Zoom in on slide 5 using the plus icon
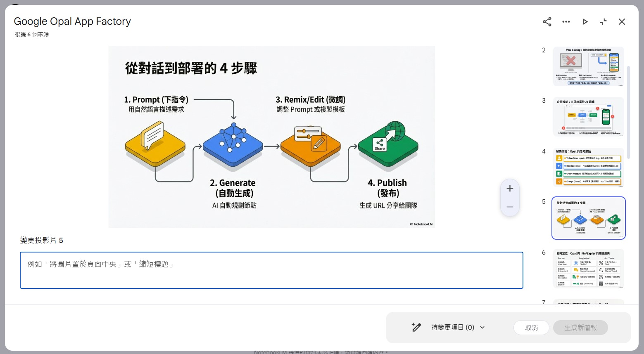644x354 pixels. tap(510, 188)
